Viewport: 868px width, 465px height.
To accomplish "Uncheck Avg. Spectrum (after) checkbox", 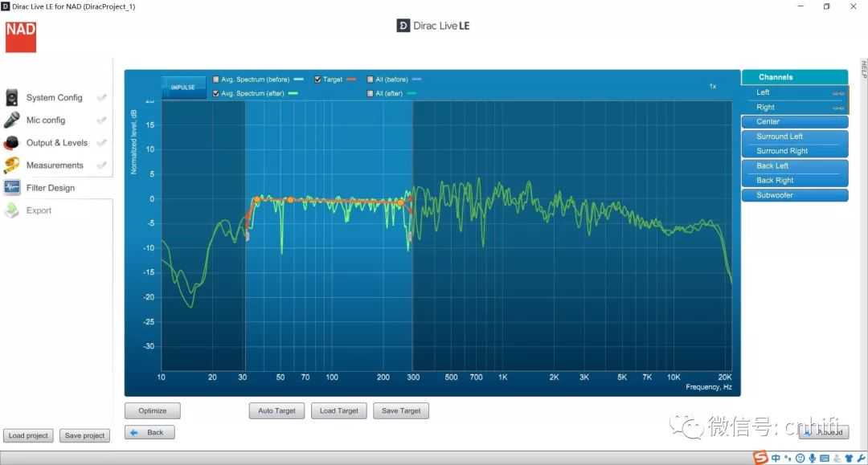I will coord(216,94).
